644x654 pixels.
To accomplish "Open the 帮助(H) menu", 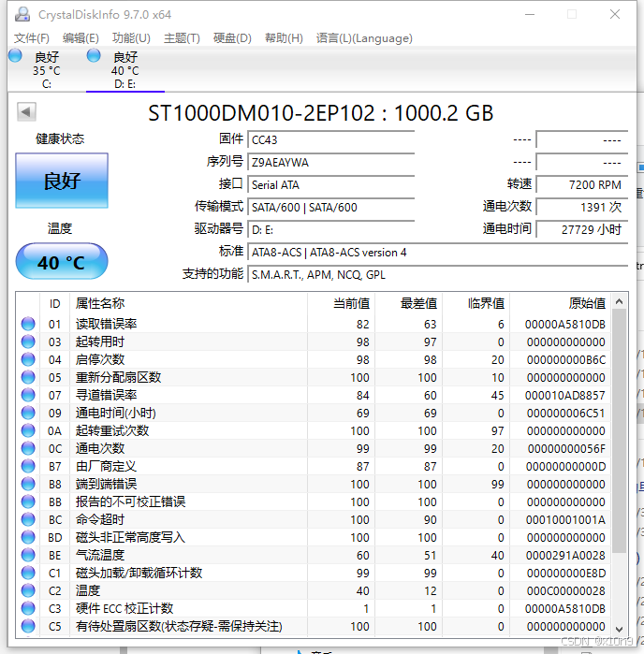I will click(x=284, y=38).
